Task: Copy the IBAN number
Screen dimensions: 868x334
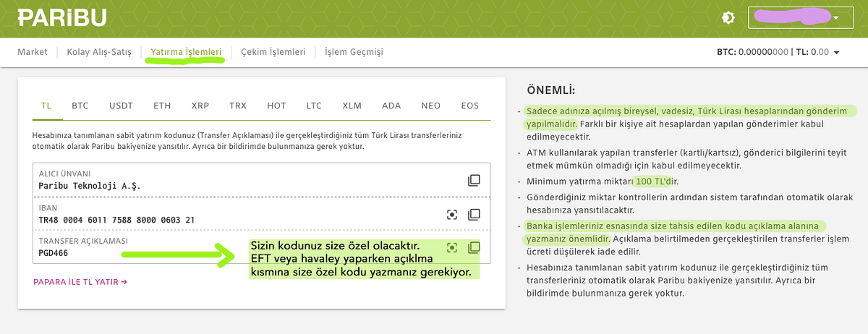Action: pyautogui.click(x=474, y=214)
